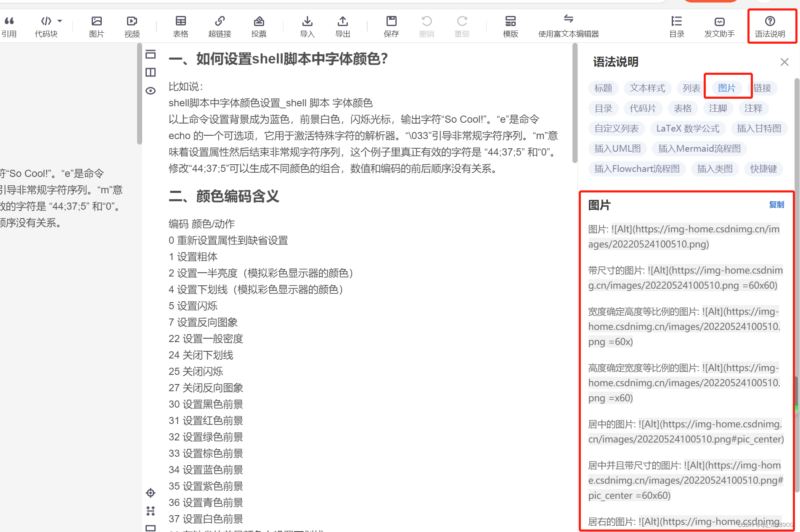Insert a quote block with 引用

tap(9, 26)
